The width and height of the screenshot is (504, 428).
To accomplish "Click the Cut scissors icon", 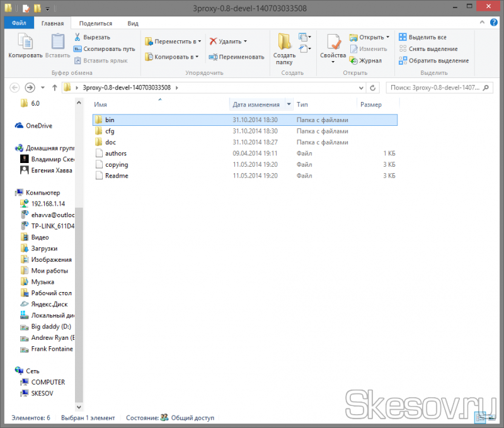I will click(x=78, y=37).
